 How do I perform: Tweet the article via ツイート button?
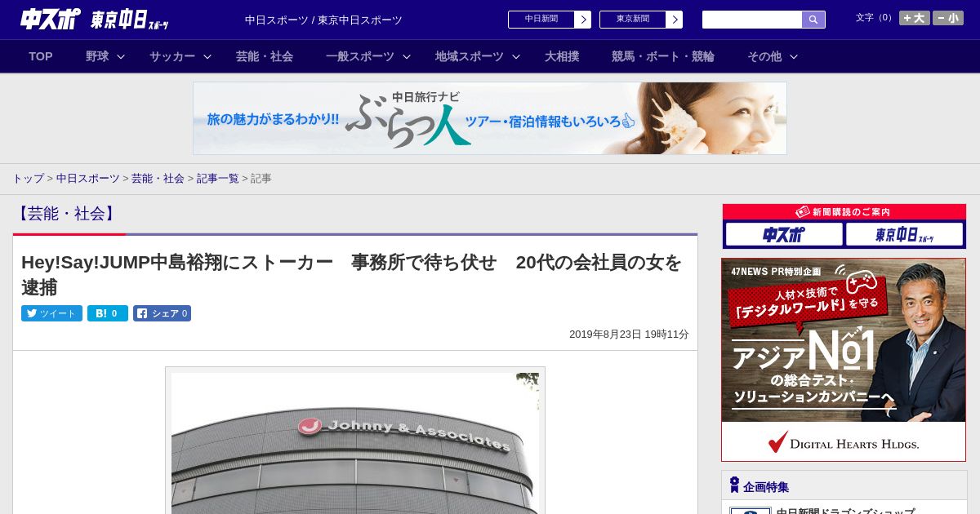click(51, 313)
